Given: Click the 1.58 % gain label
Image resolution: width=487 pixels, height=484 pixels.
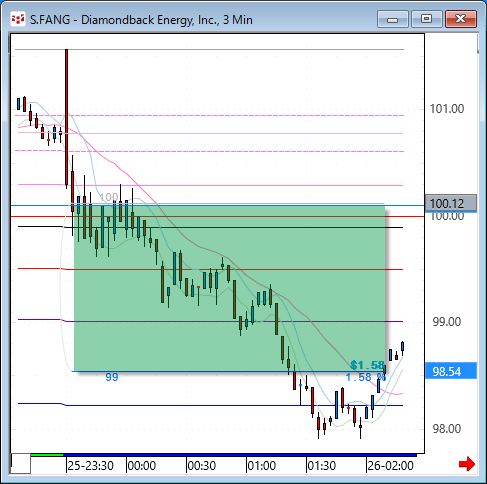Looking at the screenshot, I should tap(366, 377).
